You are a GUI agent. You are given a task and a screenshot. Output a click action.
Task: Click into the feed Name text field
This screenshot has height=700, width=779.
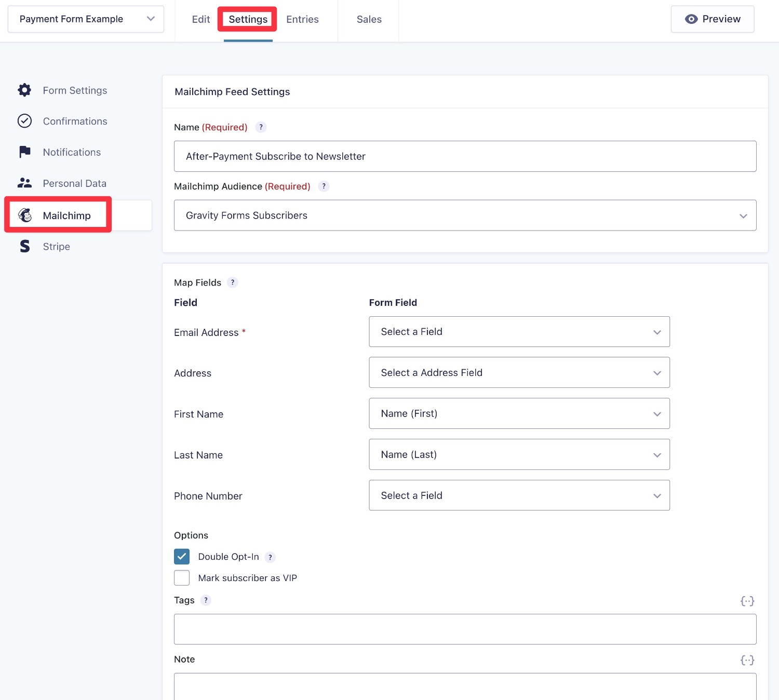[x=465, y=156]
